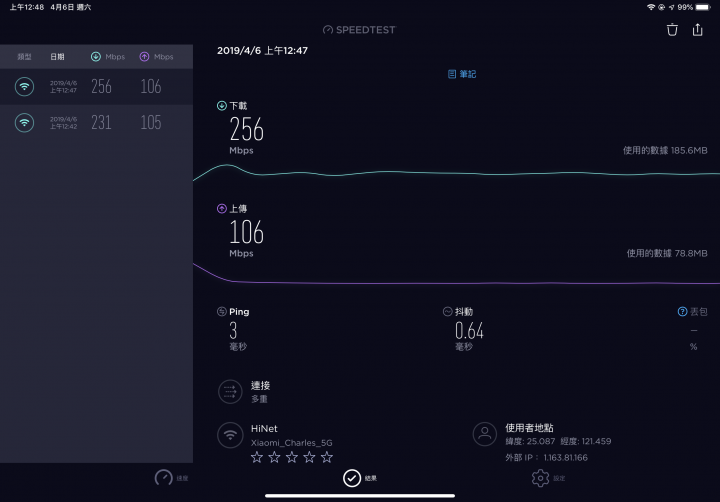720x502 pixels.
Task: Click the jitter value 0.64
Action: (x=469, y=331)
